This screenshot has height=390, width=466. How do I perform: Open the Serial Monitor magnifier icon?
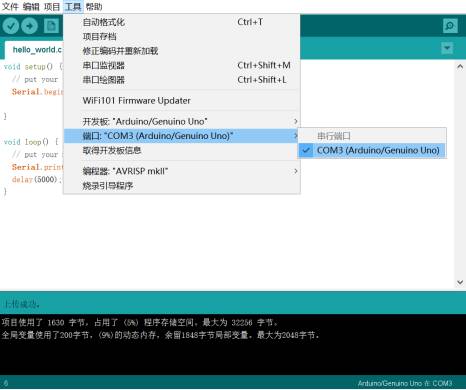click(x=450, y=26)
